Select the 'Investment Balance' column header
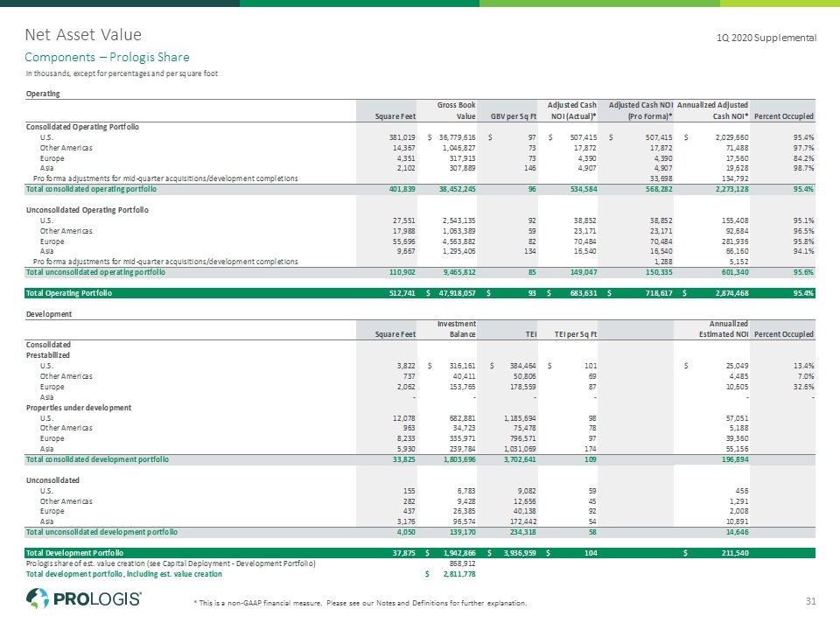Viewport: 840px width, 630px height. 457,329
